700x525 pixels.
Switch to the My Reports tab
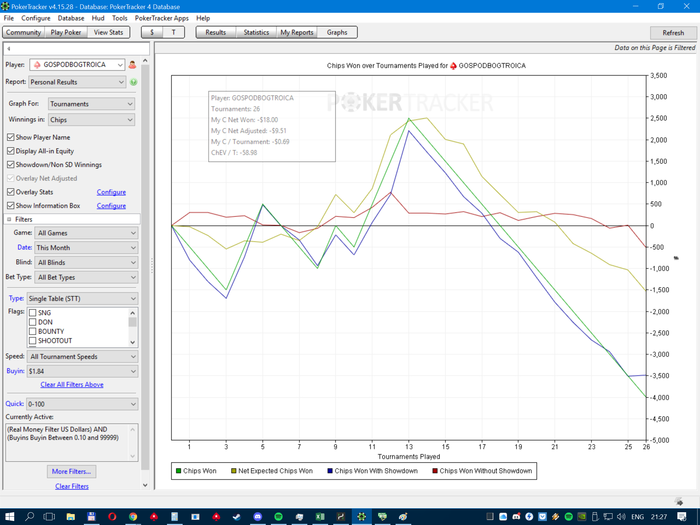(x=297, y=33)
